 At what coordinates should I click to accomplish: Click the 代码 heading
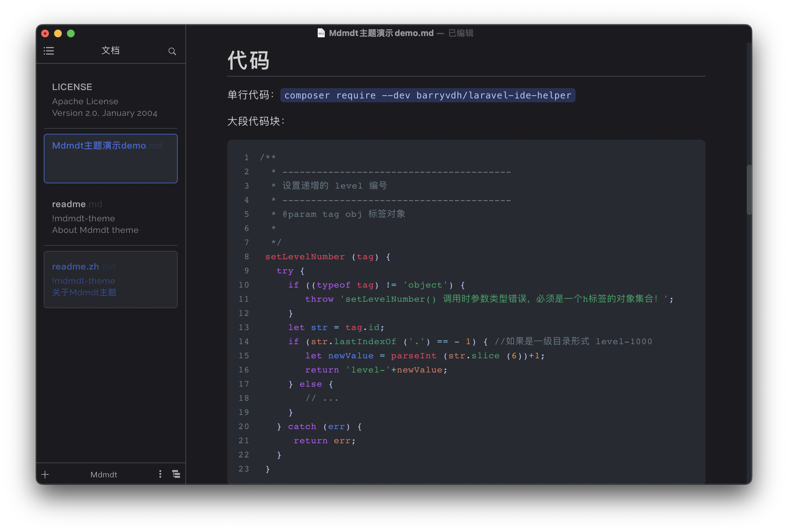pos(248,61)
